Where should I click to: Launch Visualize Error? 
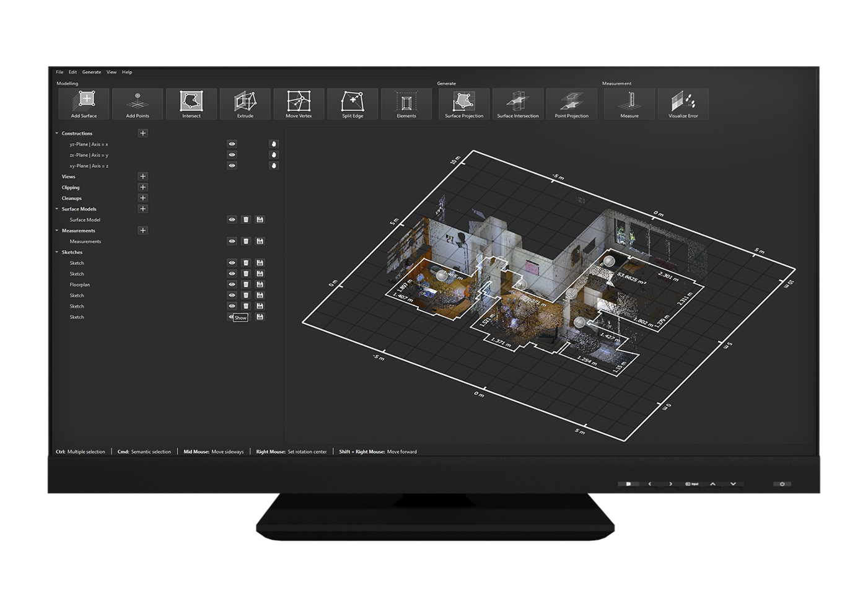pos(683,103)
